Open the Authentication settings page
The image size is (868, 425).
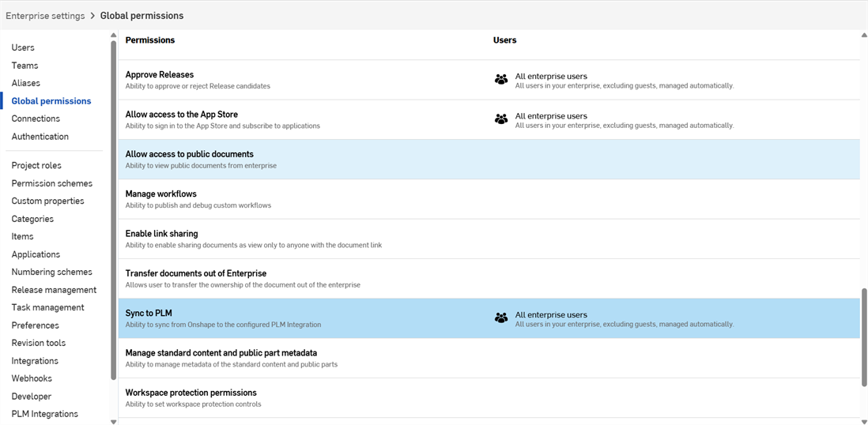click(40, 136)
